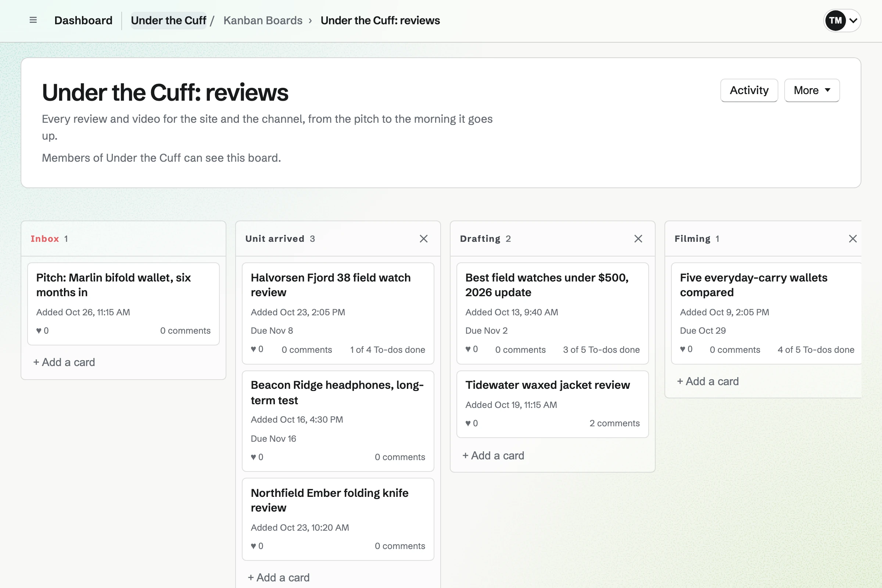
Task: Click '4 of 5 To-dos done' text
Action: click(815, 350)
